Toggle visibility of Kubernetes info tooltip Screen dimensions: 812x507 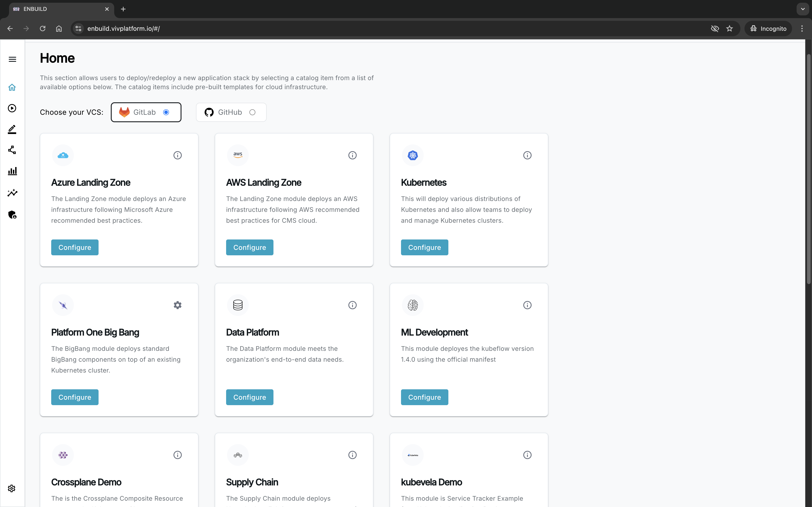tap(527, 155)
